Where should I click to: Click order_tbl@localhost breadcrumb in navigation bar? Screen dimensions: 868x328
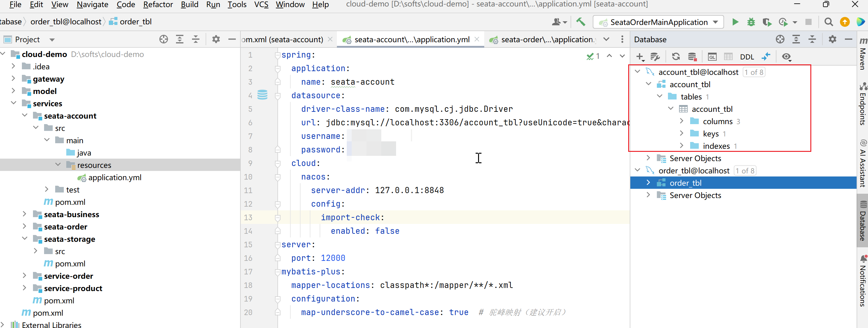(x=66, y=22)
